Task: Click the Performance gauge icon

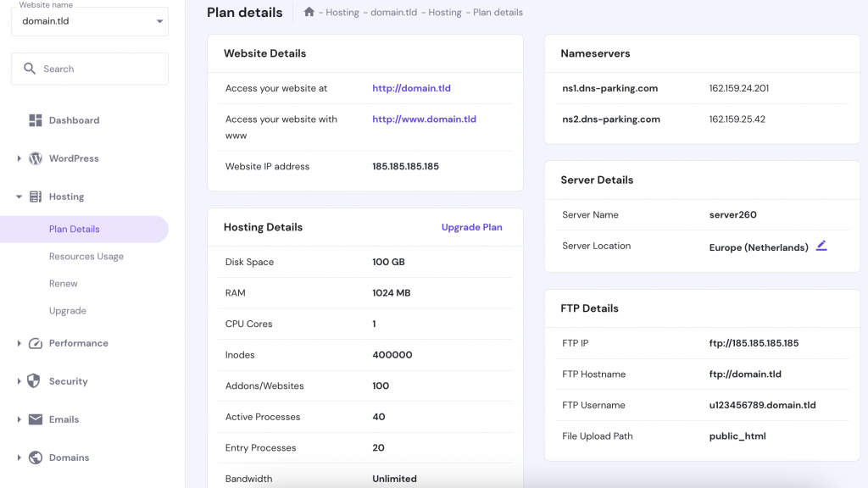Action: tap(36, 343)
